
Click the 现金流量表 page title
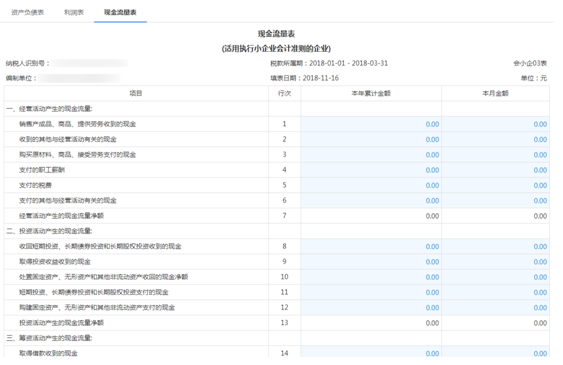click(276, 34)
